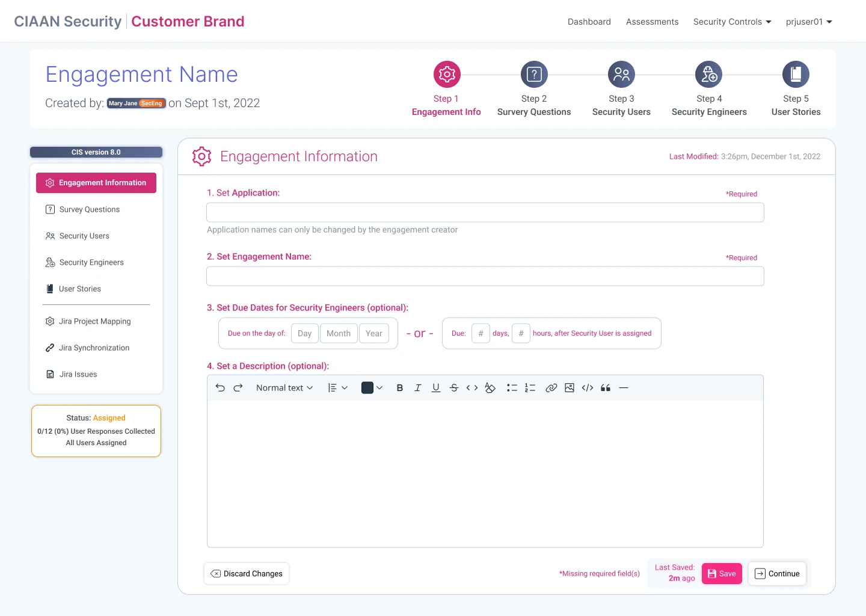Screen dimensions: 866x616
Task: Add a blockquote to the description
Action: point(606,388)
